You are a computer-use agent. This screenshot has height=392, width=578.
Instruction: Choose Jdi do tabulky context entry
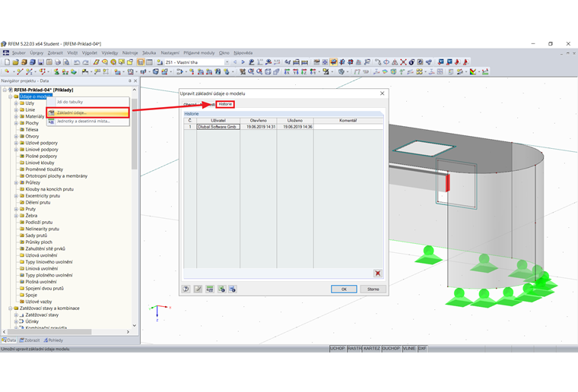(x=87, y=102)
